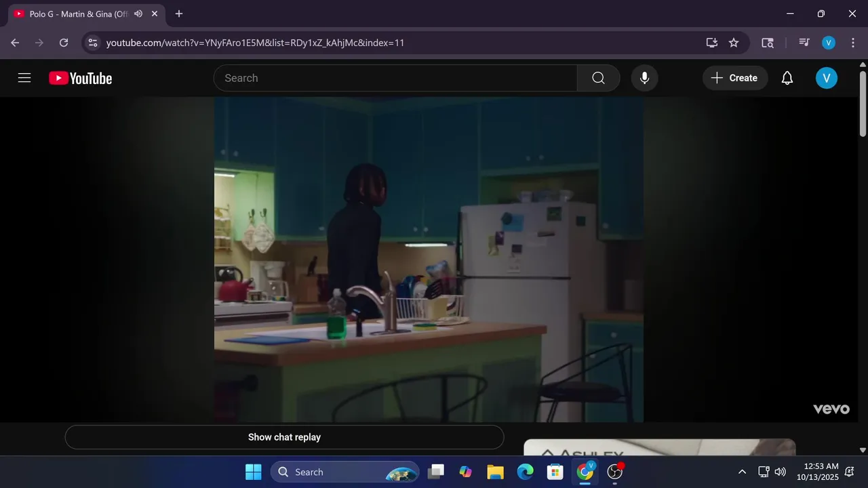The image size is (868, 488).
Task: Open Google Lens search icon in toolbar
Action: [768, 43]
